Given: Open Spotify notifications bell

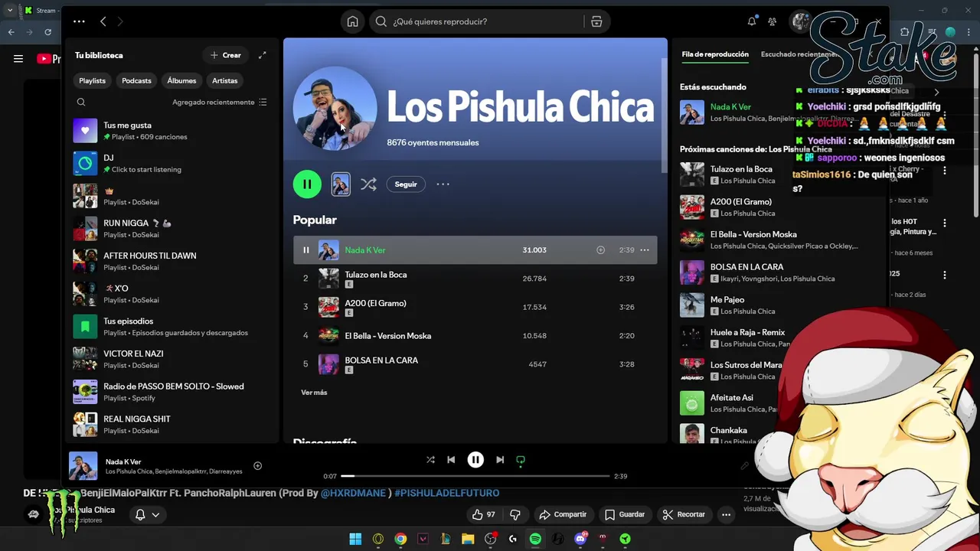Looking at the screenshot, I should [752, 21].
